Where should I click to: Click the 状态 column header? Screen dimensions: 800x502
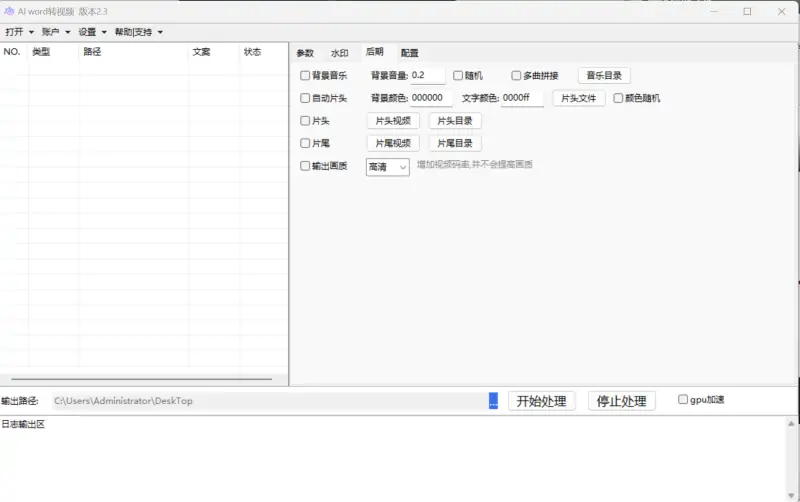click(x=263, y=52)
